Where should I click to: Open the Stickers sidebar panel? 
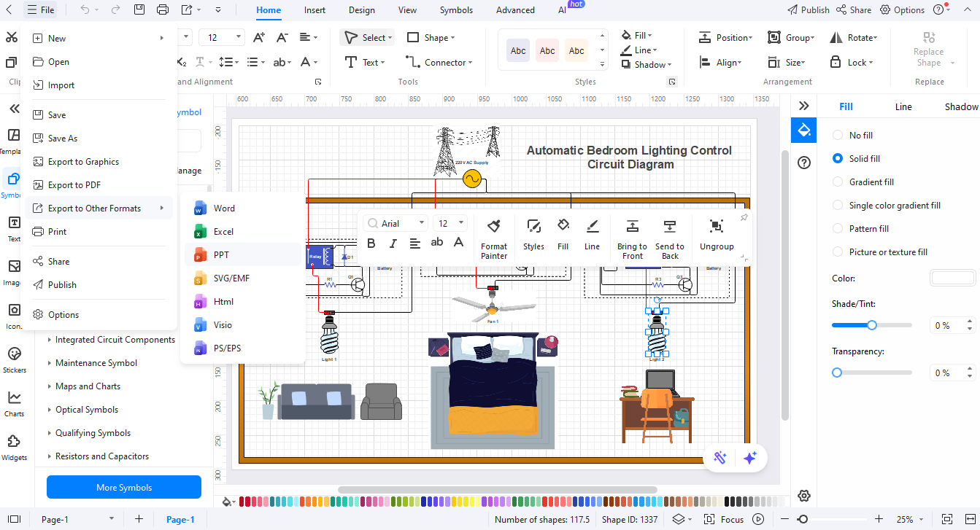[x=14, y=359]
